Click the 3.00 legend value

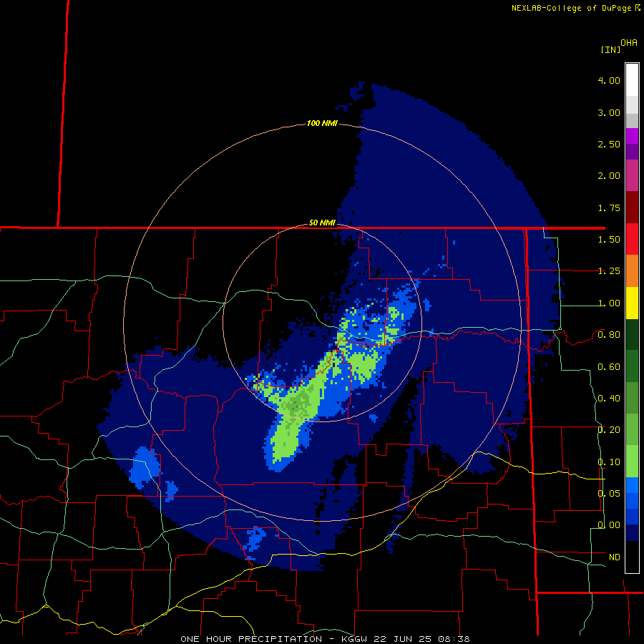pyautogui.click(x=609, y=112)
